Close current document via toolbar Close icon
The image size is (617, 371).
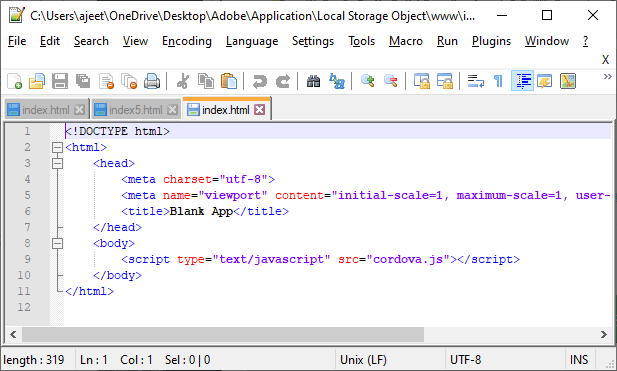[106, 81]
